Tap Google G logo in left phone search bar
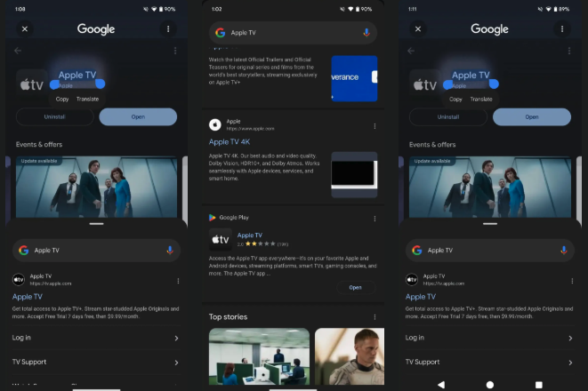This screenshot has width=588, height=391. pos(24,251)
